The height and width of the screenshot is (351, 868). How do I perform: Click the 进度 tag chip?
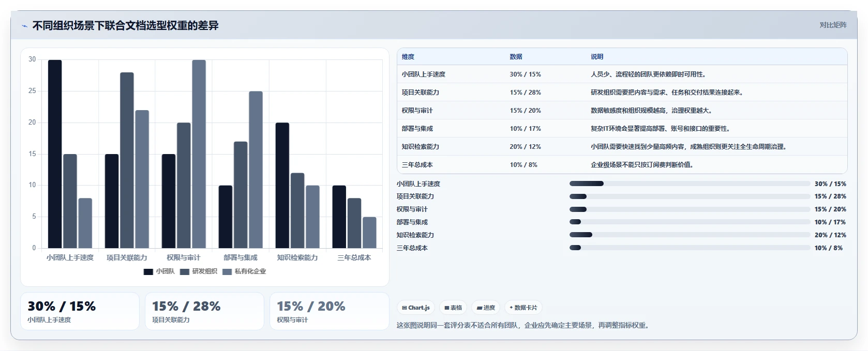click(486, 308)
